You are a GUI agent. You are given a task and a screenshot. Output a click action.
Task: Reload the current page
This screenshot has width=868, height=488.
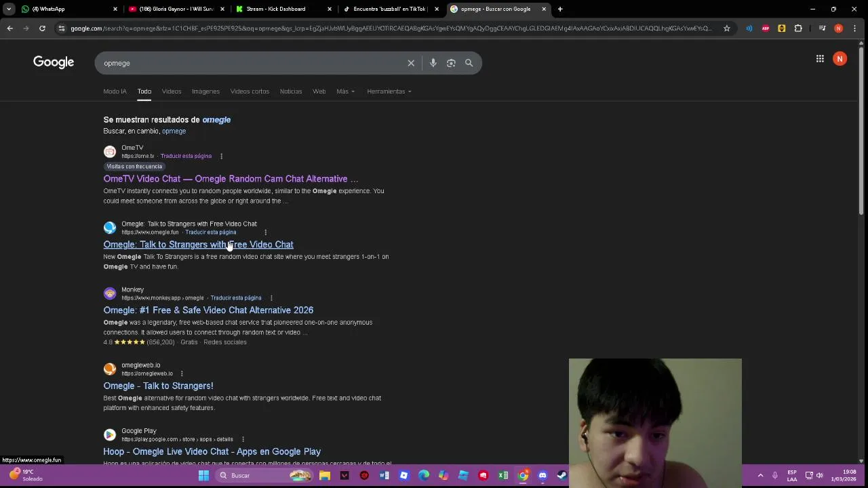pos(42,28)
